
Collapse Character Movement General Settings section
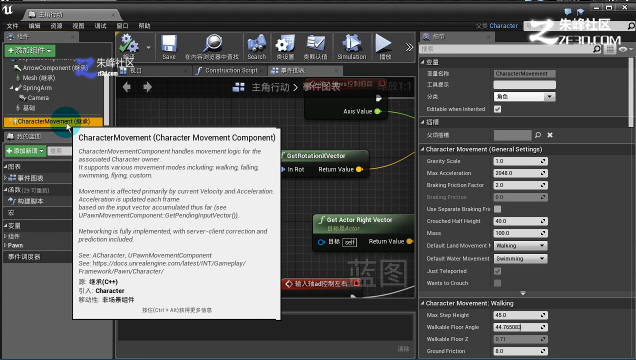[x=422, y=149]
